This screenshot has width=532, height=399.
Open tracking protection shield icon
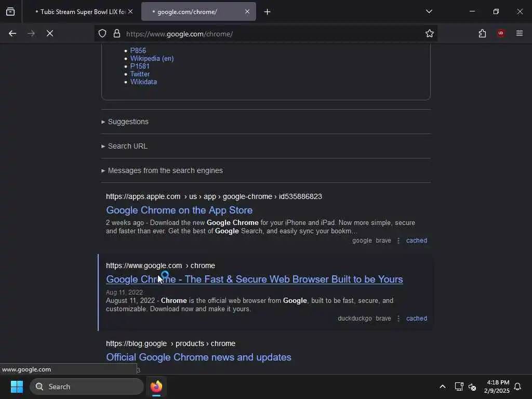tap(102, 33)
